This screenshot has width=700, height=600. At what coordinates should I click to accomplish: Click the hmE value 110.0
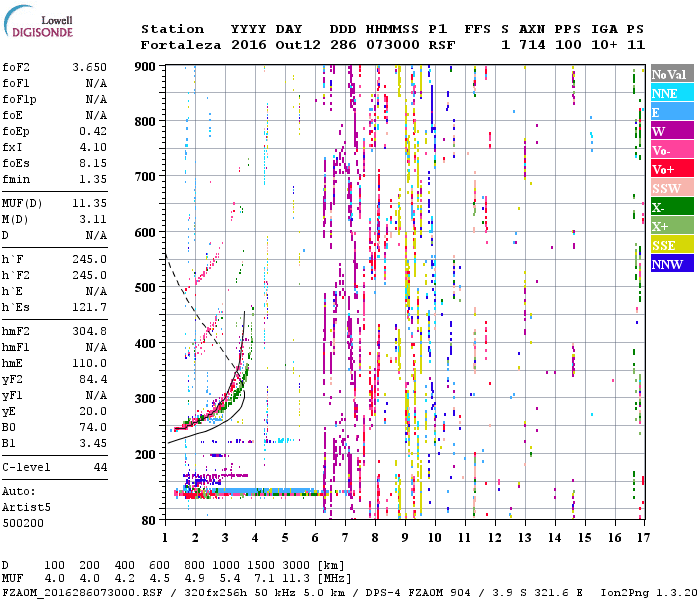point(89,363)
